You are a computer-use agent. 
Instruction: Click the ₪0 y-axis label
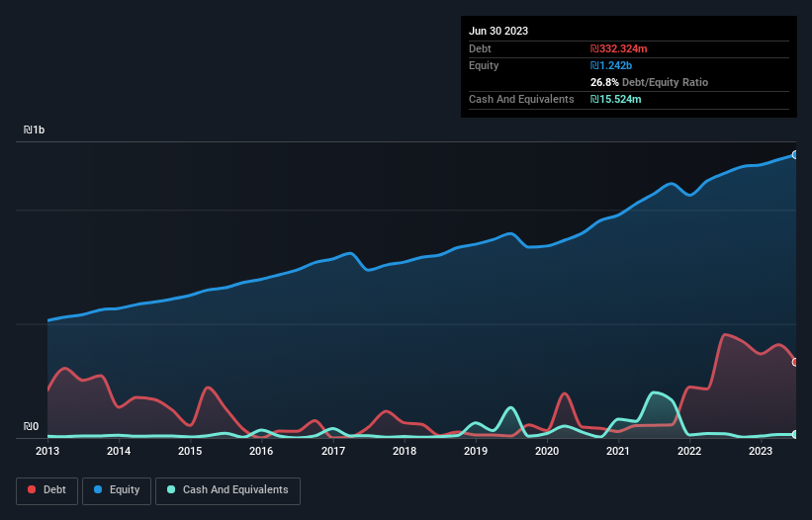(x=31, y=426)
